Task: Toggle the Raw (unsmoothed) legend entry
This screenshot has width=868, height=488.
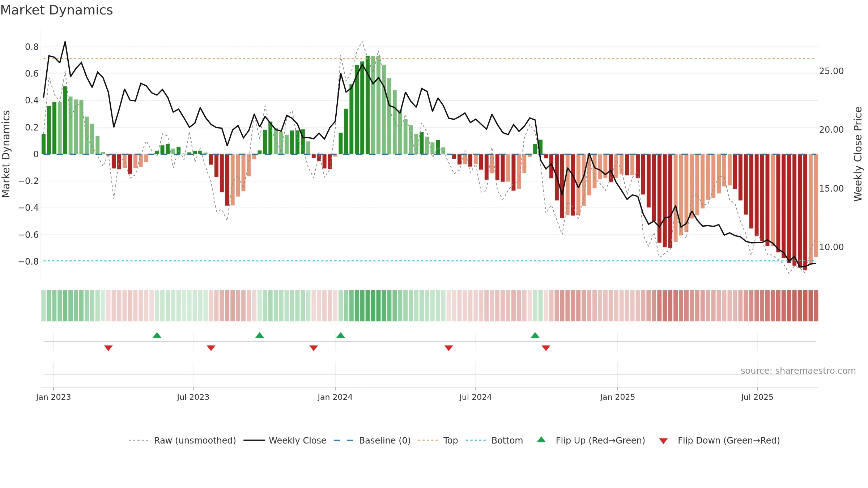Action: click(182, 440)
